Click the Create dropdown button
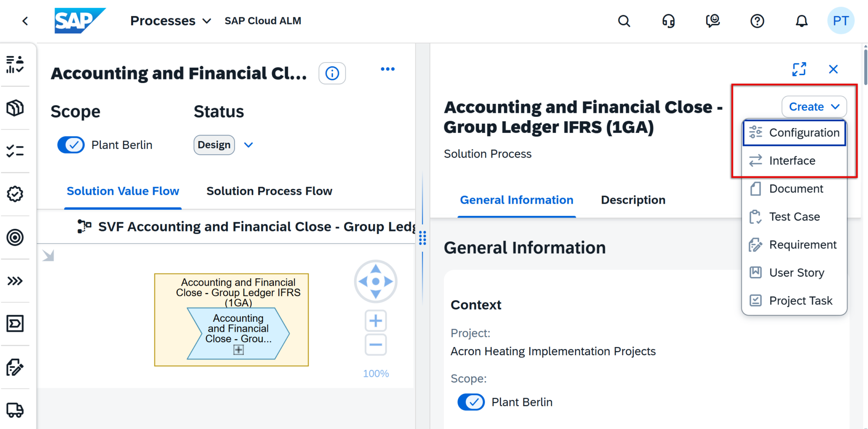868x429 pixels. [814, 107]
